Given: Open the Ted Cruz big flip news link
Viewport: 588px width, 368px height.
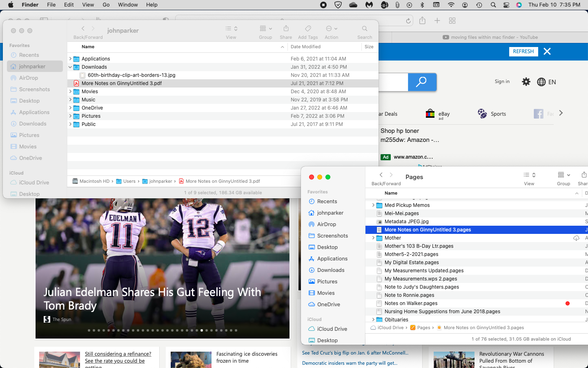Looking at the screenshot, I should click(x=355, y=353).
